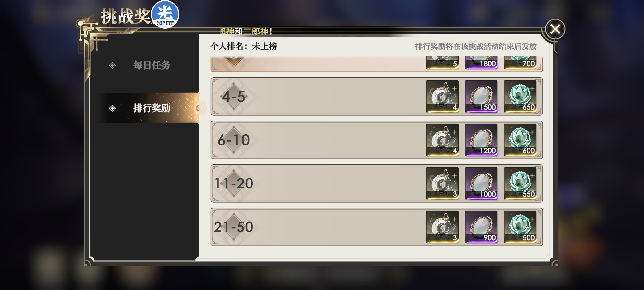
Task: Tap the 500 green lotus reward icon
Action: click(x=520, y=227)
